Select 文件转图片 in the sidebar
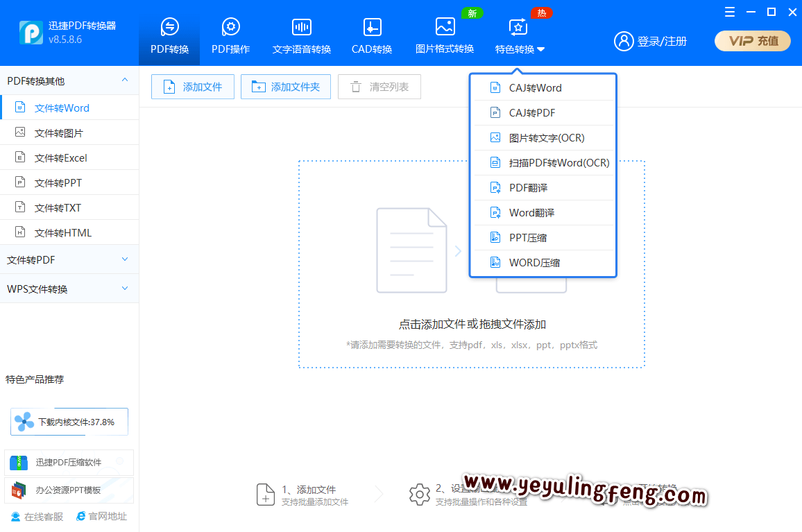This screenshot has width=802, height=532. pos(69,132)
